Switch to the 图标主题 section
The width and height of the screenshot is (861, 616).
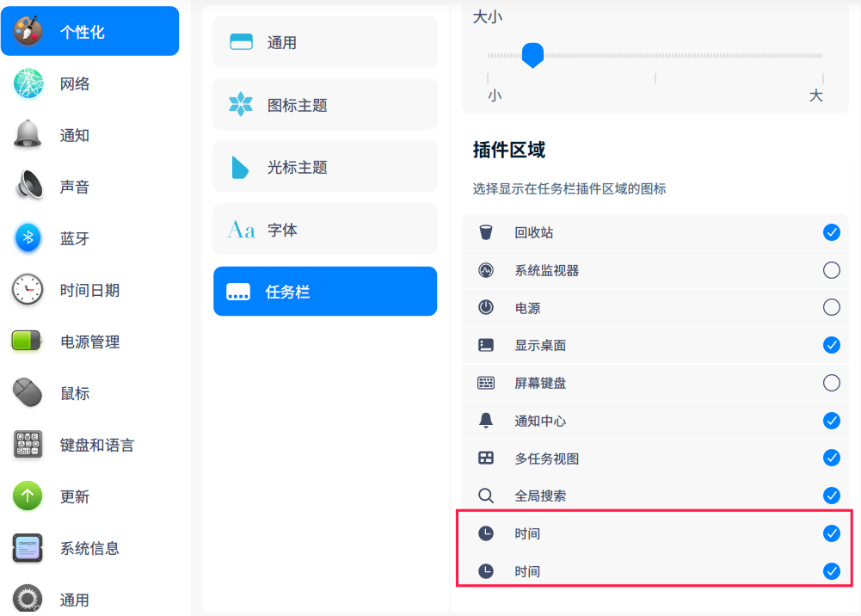click(x=324, y=103)
